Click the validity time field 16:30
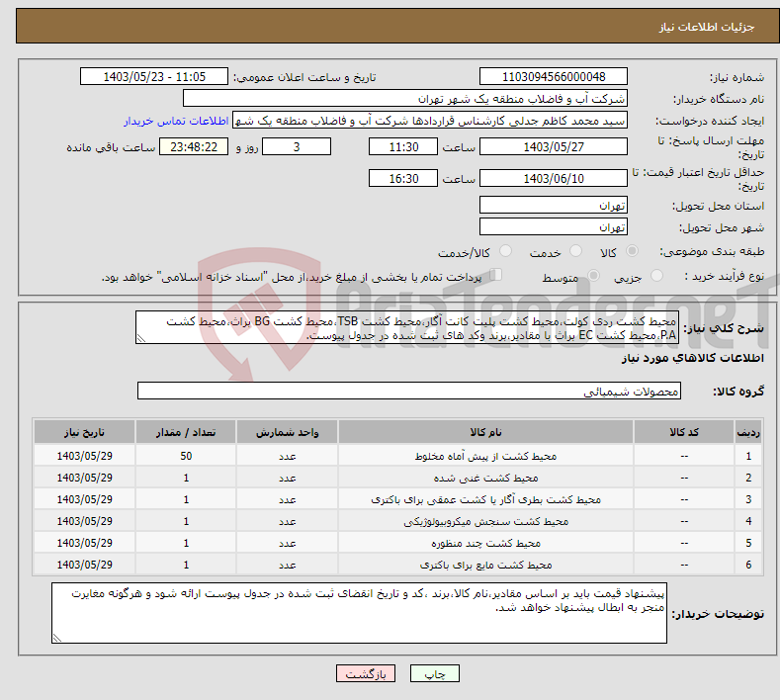The height and width of the screenshot is (700, 780). point(403,178)
